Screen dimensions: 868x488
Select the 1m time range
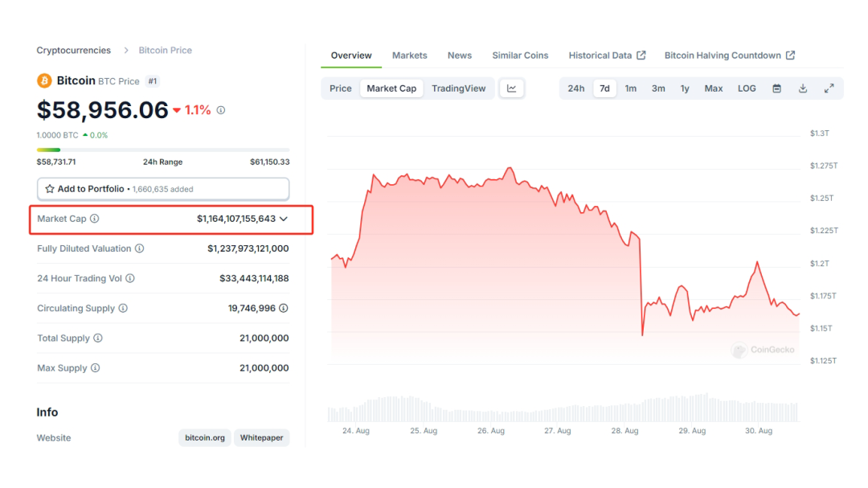coord(631,88)
